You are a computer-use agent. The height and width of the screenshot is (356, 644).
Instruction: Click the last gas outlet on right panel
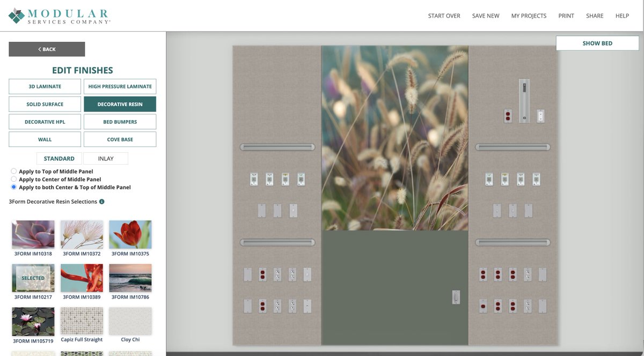coord(536,179)
